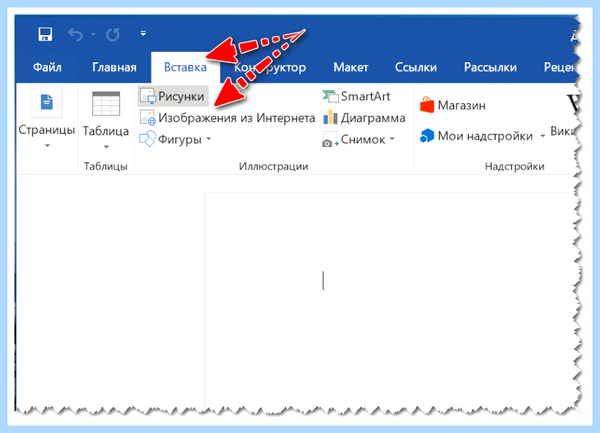The image size is (600, 433).
Task: Expand the Таблица dropdown arrow
Action: tap(106, 147)
